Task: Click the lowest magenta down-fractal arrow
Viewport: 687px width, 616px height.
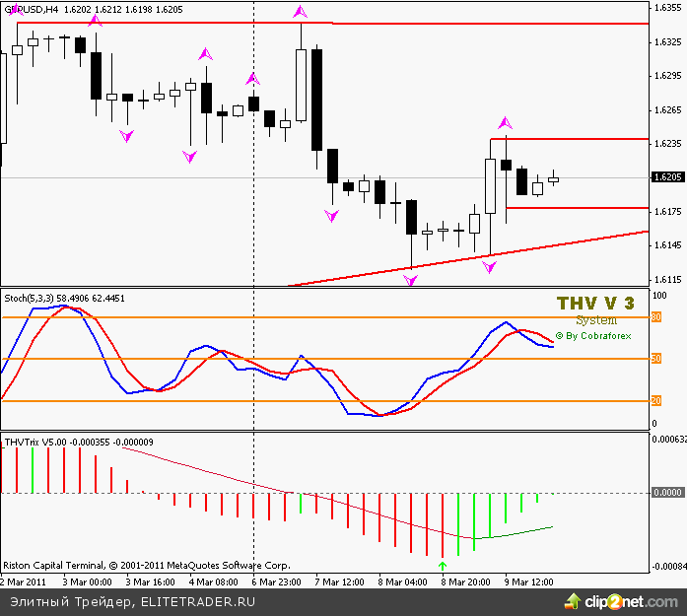Action: click(411, 281)
